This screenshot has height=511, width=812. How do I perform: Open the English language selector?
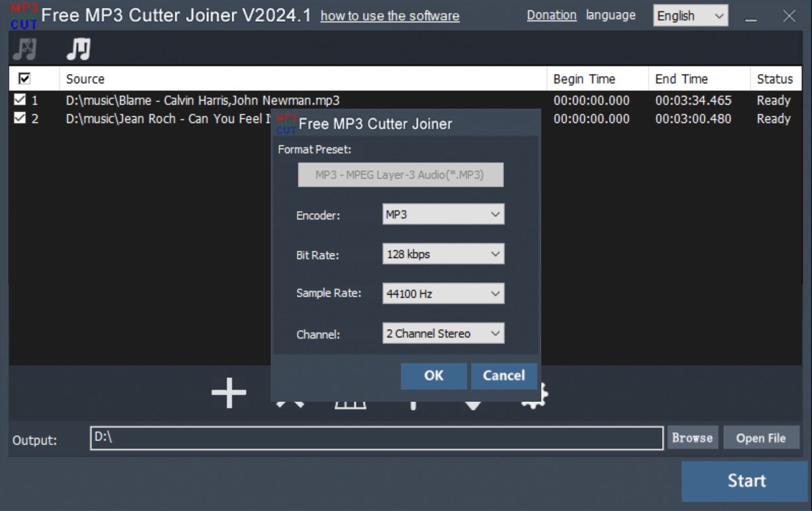tap(689, 15)
